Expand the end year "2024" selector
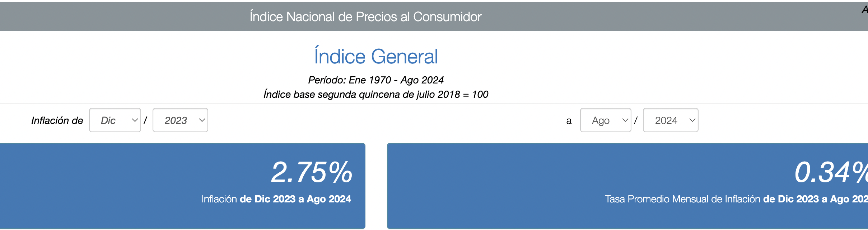This screenshot has height=230, width=868. click(671, 120)
